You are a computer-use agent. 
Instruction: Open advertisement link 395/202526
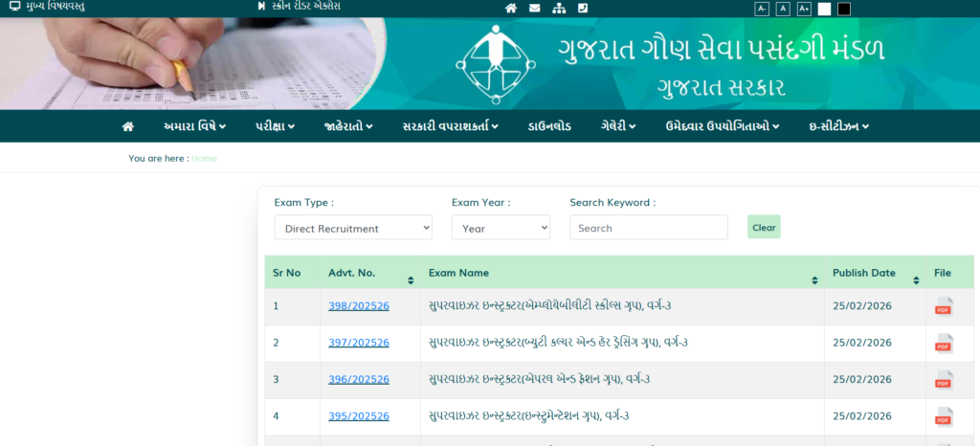(359, 416)
